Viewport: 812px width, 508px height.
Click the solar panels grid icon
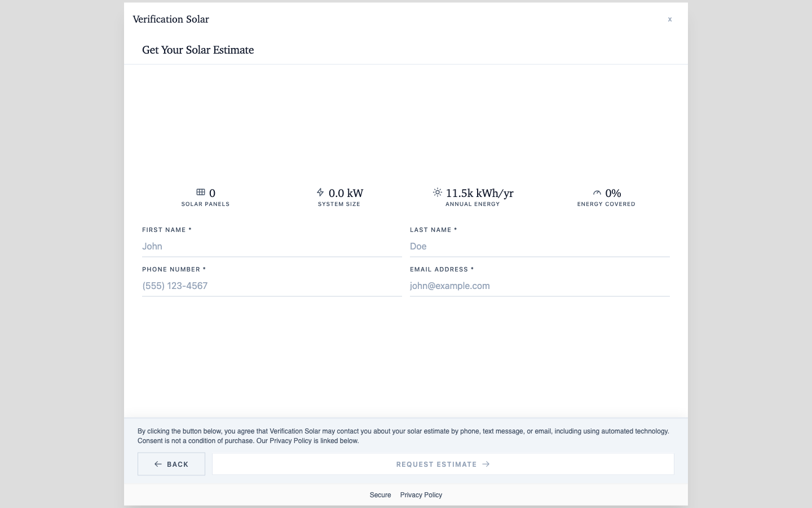click(201, 192)
